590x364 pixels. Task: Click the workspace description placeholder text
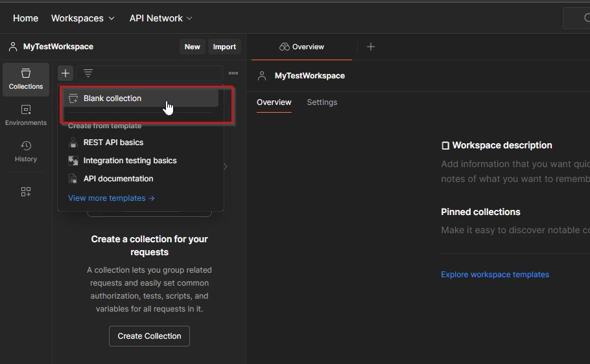[515, 172]
